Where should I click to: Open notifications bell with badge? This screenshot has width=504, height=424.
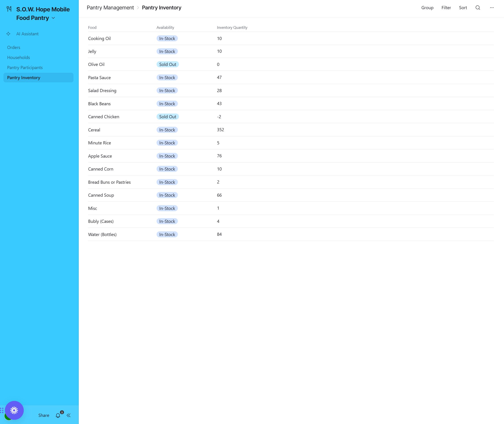[58, 415]
